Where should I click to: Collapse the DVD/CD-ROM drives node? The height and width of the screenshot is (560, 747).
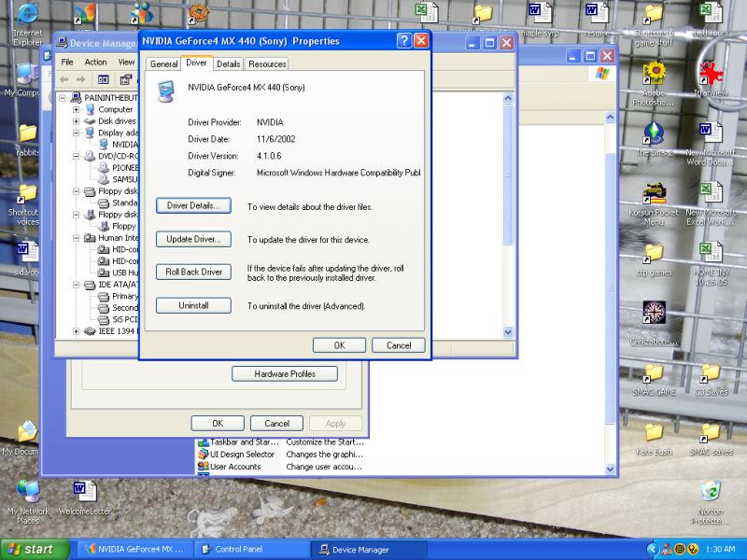77,156
